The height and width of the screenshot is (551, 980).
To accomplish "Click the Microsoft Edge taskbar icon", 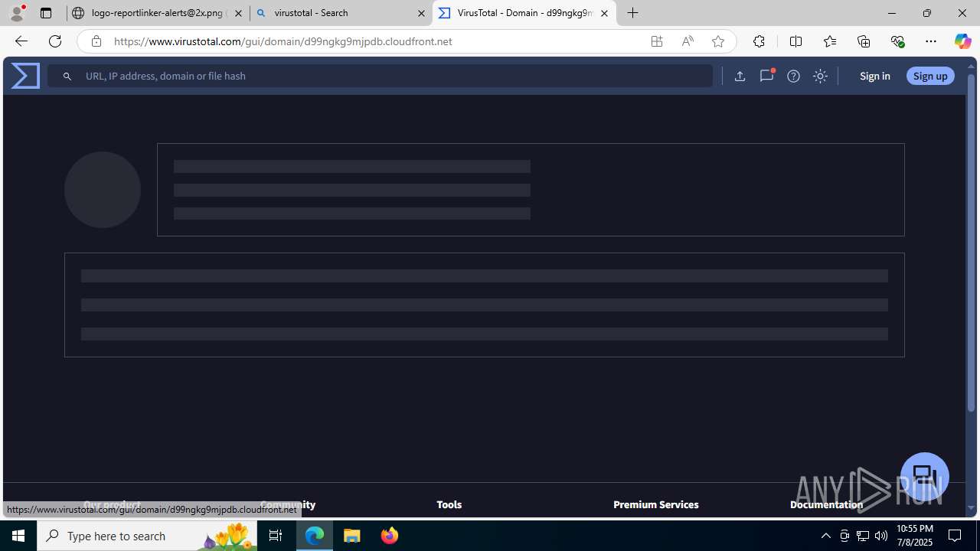I will tap(315, 536).
